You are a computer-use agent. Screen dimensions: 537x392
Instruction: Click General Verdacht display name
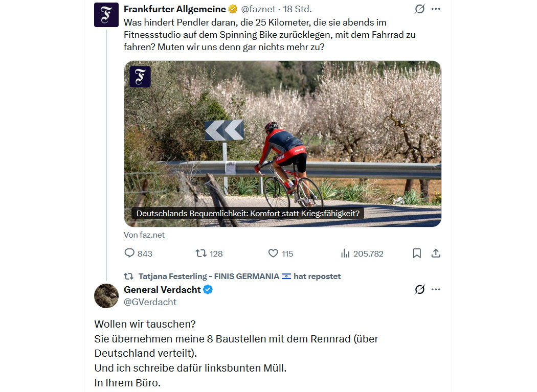(x=162, y=290)
